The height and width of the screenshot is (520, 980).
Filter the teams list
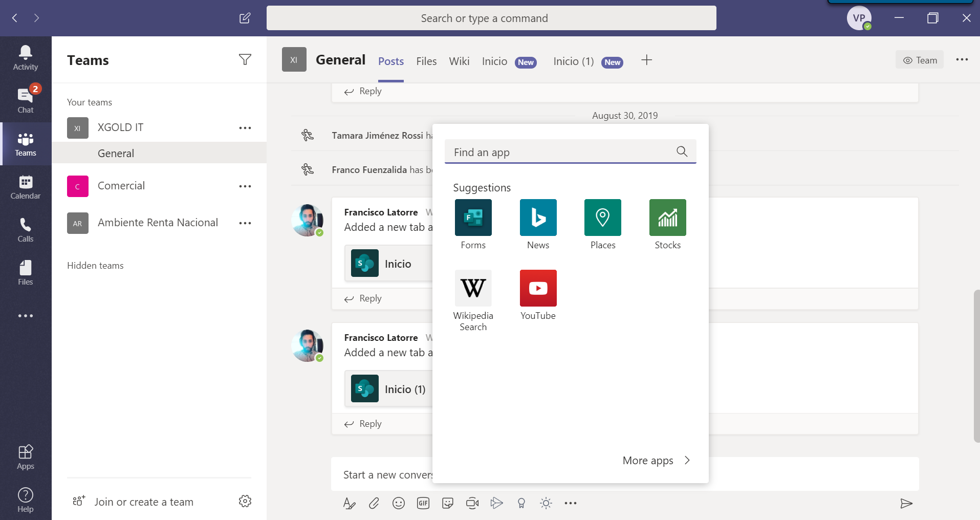pos(245,60)
